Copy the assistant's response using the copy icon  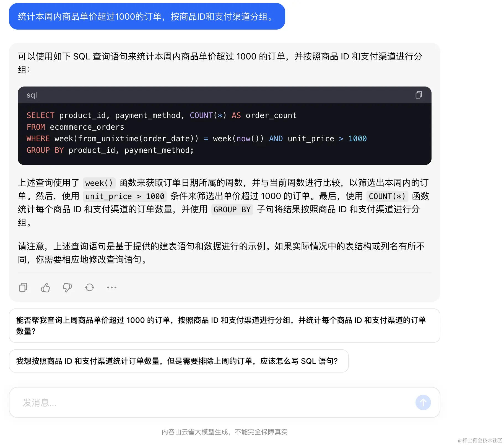click(x=23, y=287)
